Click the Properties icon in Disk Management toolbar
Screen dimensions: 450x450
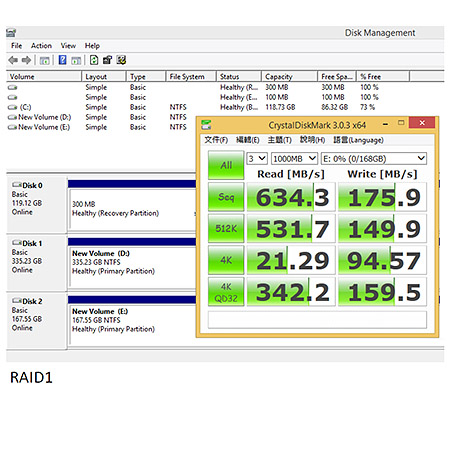tap(107, 60)
